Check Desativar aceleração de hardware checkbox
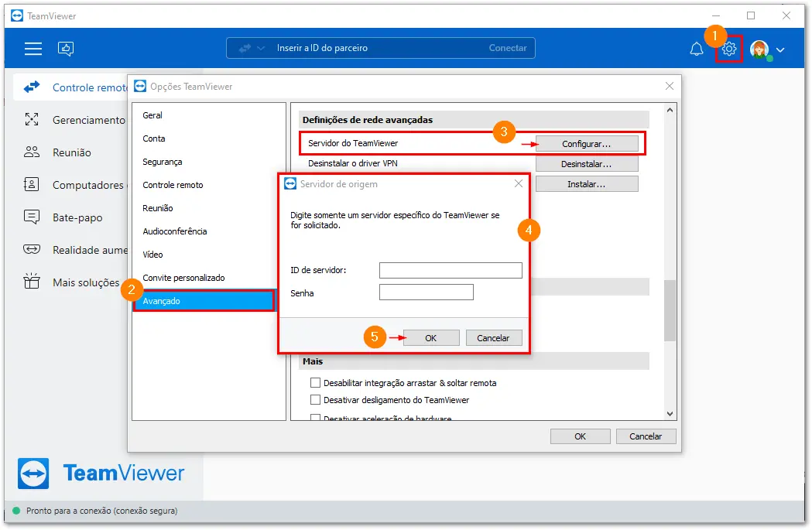Image resolution: width=812 pixels, height=530 pixels. click(315, 417)
